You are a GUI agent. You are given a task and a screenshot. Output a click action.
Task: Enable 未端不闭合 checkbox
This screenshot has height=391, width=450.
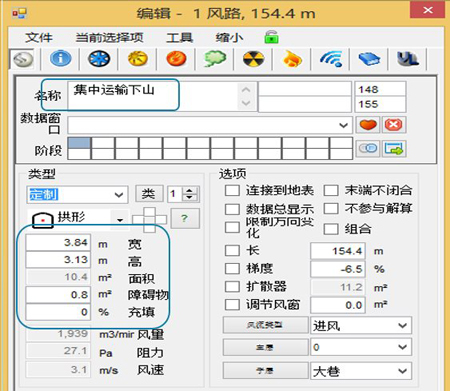[331, 191]
